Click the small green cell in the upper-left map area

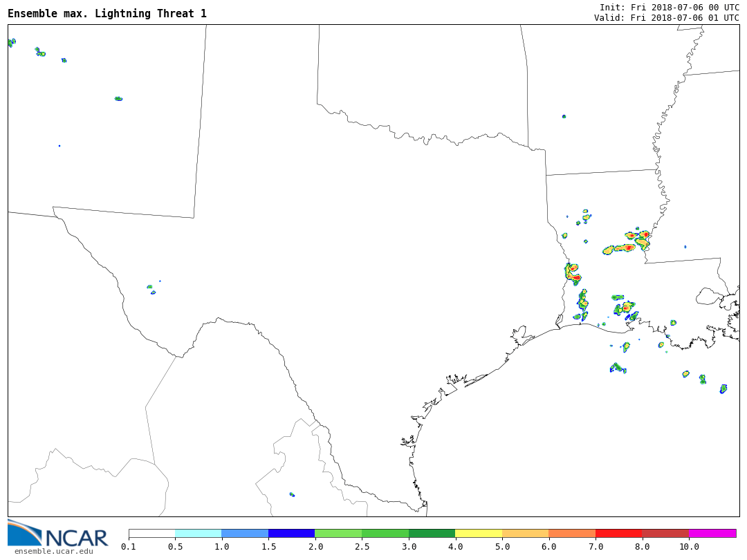pos(118,99)
